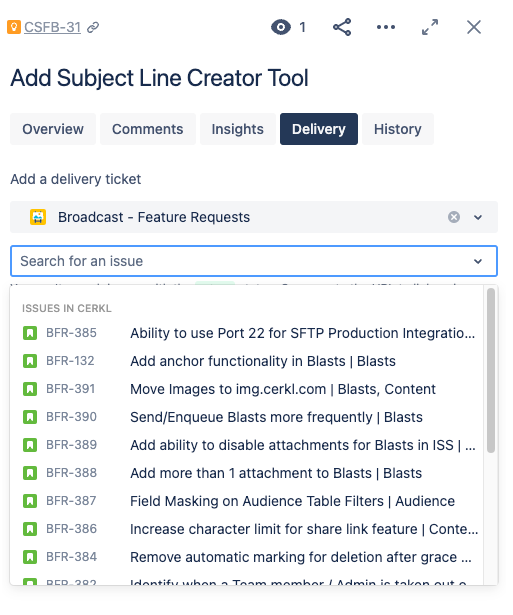Open the three-dot more actions menu
513x615 pixels.
pyautogui.click(x=386, y=27)
